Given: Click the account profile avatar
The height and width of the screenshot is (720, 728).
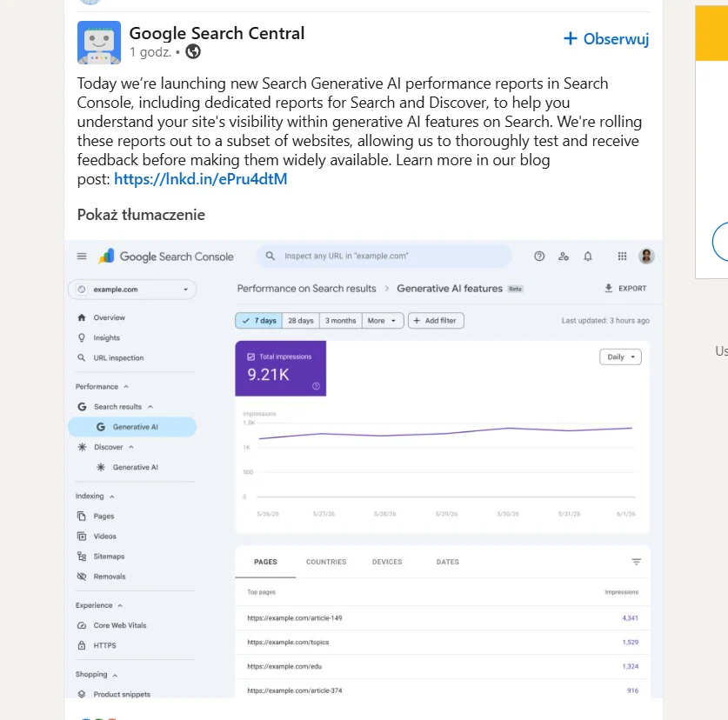Looking at the screenshot, I should click(646, 256).
